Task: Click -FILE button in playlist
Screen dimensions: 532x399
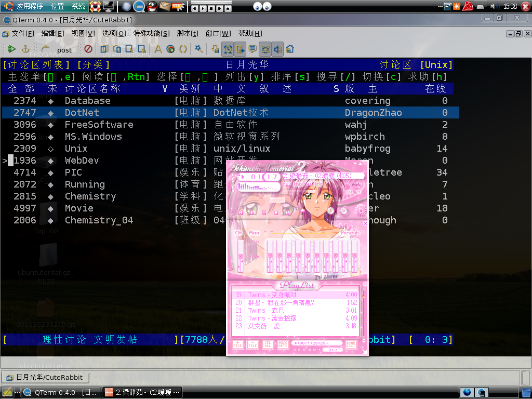Action: click(253, 345)
